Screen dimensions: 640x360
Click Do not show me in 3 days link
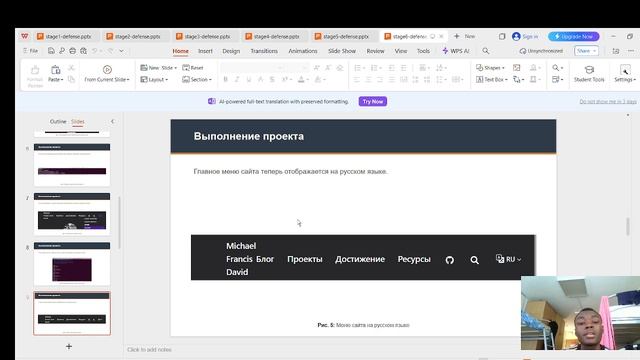coord(608,102)
